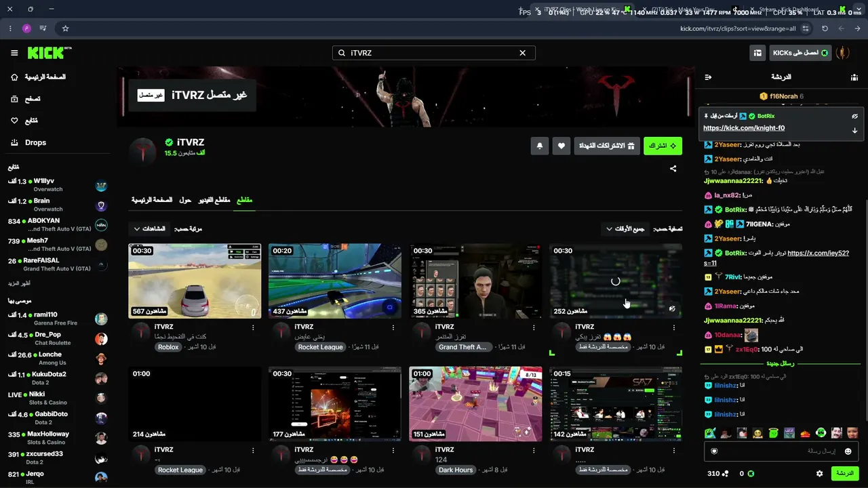This screenshot has width=868, height=488.
Task: Open options menu for Dark Hours clip
Action: tap(534, 450)
